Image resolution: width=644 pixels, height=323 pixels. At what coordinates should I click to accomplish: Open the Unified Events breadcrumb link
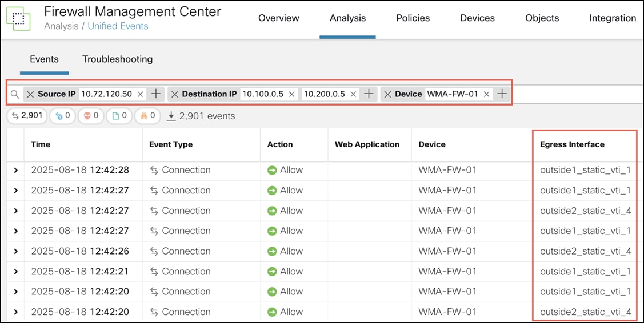(x=118, y=26)
